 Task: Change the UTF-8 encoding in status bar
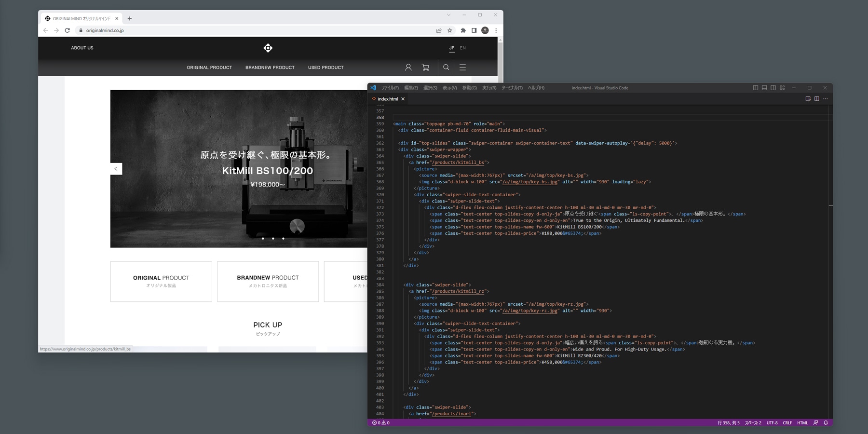(772, 423)
